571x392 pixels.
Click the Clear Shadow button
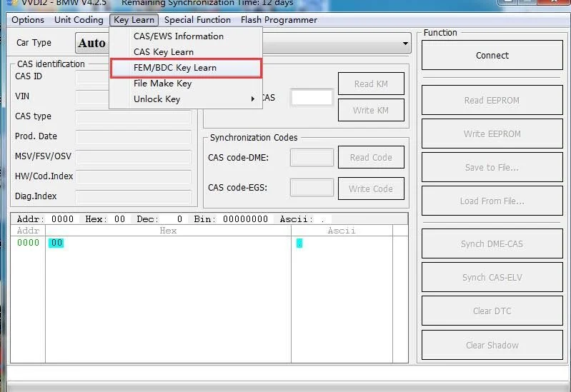[492, 345]
